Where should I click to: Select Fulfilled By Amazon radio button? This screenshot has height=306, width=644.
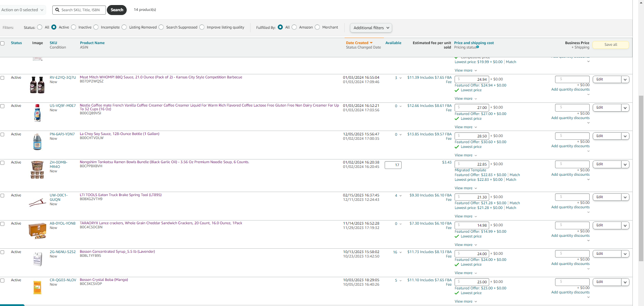tap(294, 27)
